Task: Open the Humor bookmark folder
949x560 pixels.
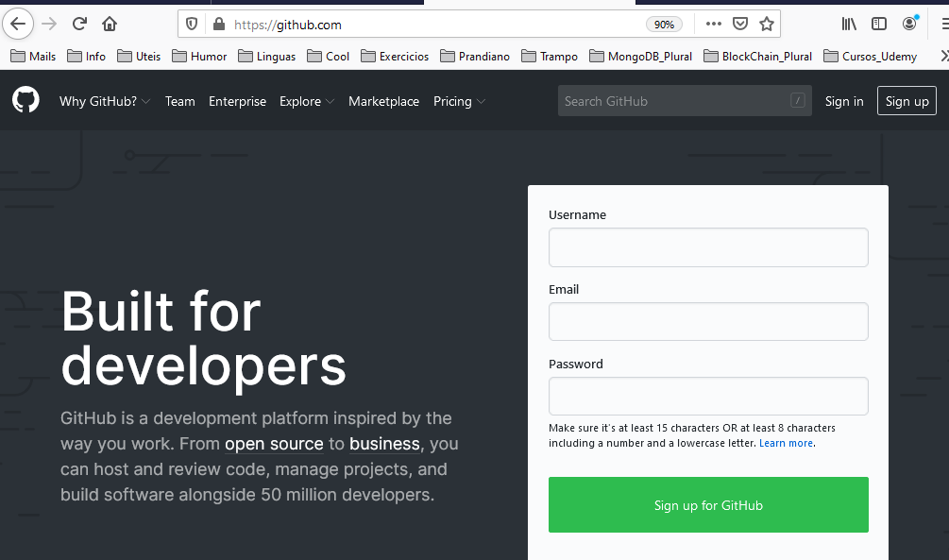Action: click(x=199, y=57)
